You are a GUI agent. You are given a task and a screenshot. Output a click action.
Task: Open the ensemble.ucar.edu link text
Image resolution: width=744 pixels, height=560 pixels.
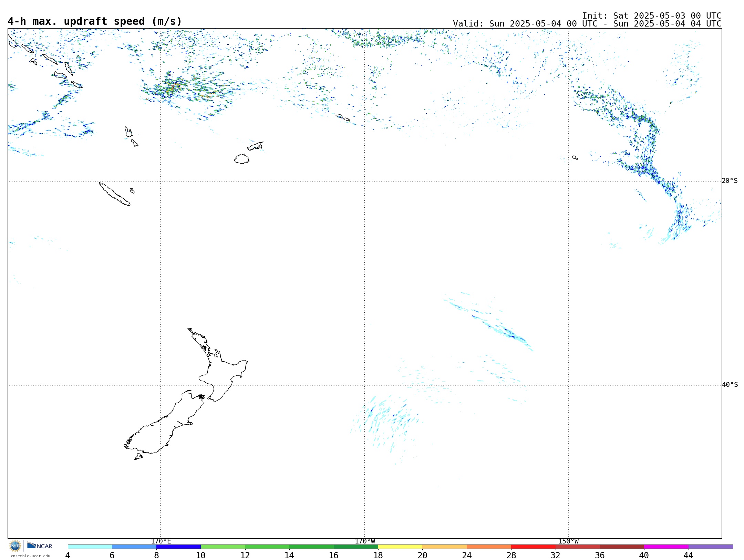tap(30, 556)
